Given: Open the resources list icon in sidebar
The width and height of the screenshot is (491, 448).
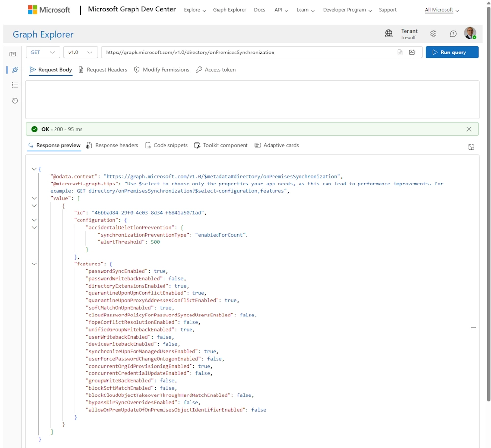Looking at the screenshot, I should click(15, 85).
